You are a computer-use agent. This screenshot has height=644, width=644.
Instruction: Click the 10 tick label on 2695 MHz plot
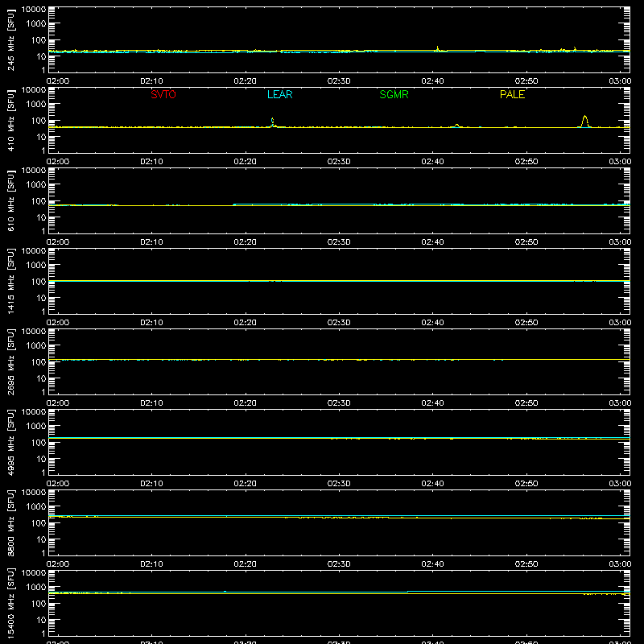click(42, 378)
